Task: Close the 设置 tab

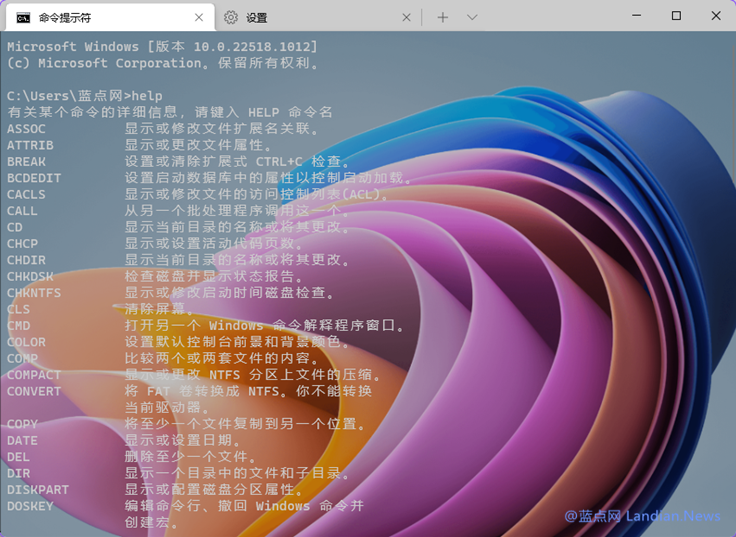Action: 406,18
